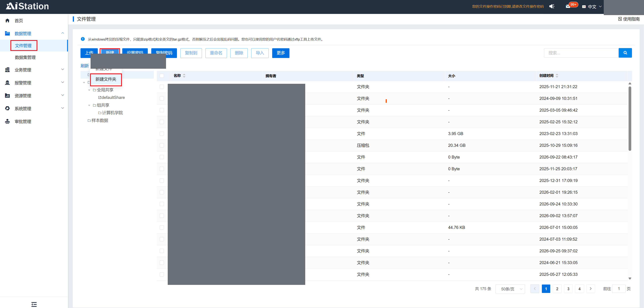Click the 名称 column sort arrows
Image resolution: width=644 pixels, height=308 pixels.
click(184, 76)
